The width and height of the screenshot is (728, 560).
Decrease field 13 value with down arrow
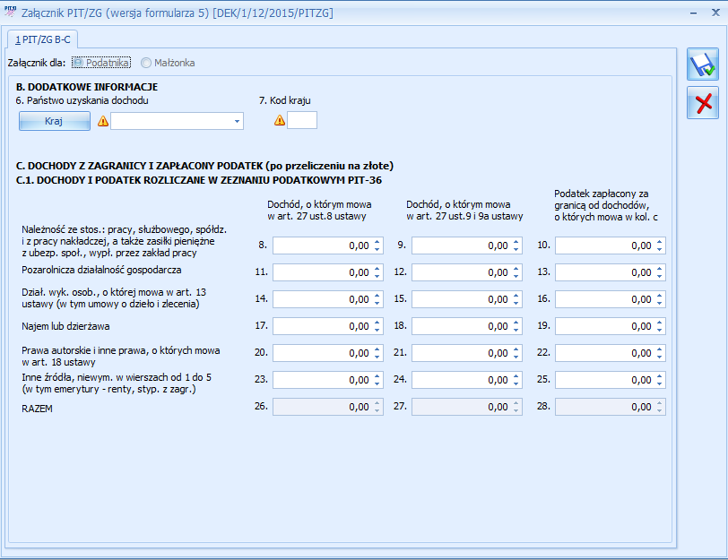659,277
